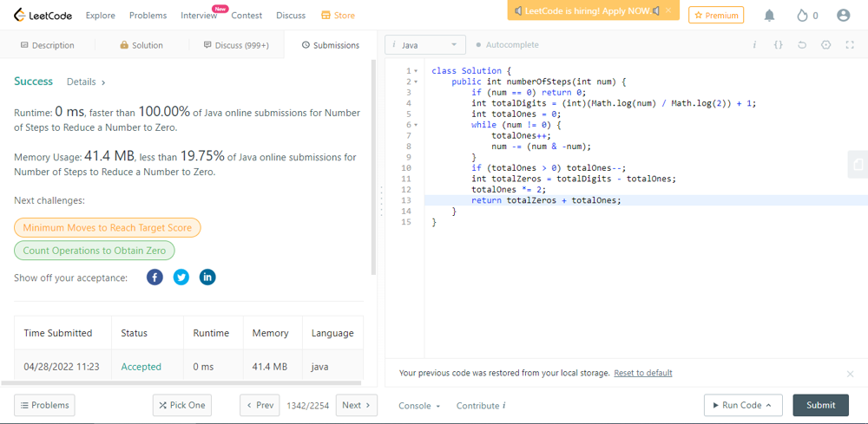
Task: Share acceptance on Facebook
Action: pyautogui.click(x=155, y=277)
